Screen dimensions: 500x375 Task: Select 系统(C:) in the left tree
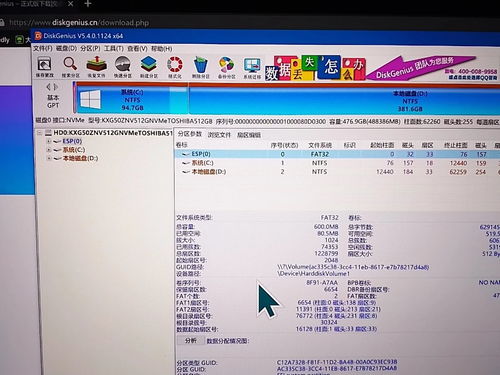tap(74, 150)
